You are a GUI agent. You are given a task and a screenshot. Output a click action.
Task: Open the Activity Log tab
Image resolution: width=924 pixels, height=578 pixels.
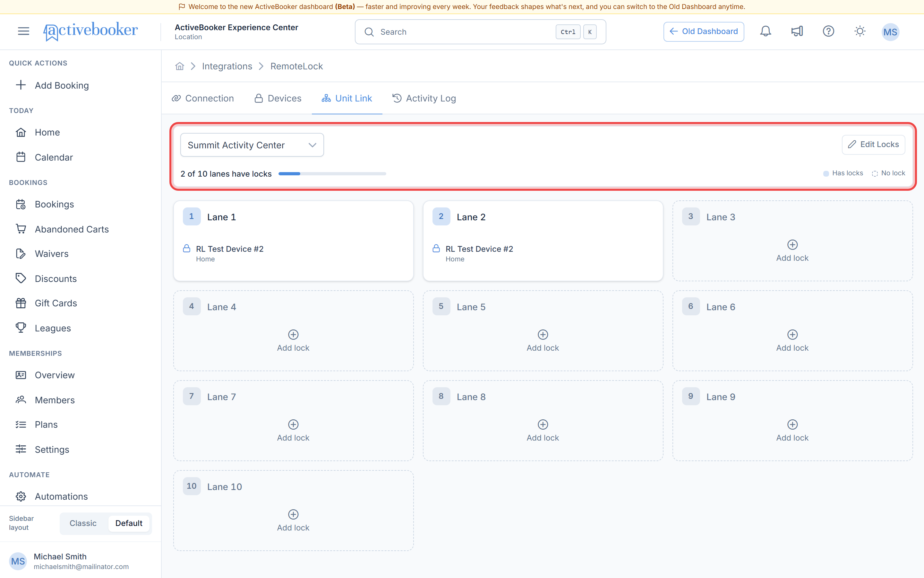(x=424, y=98)
